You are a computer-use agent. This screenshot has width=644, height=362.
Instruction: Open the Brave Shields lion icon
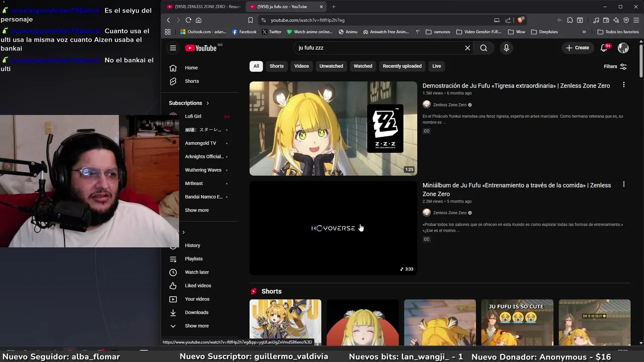tap(521, 20)
